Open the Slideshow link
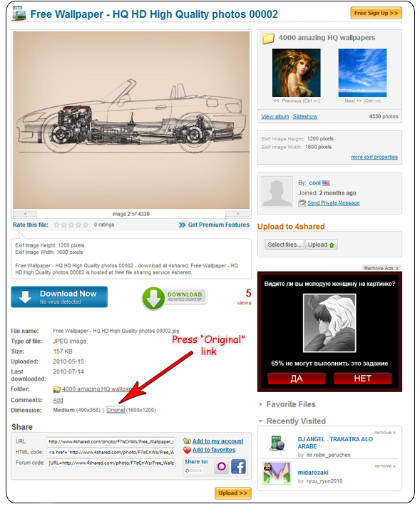 point(305,116)
